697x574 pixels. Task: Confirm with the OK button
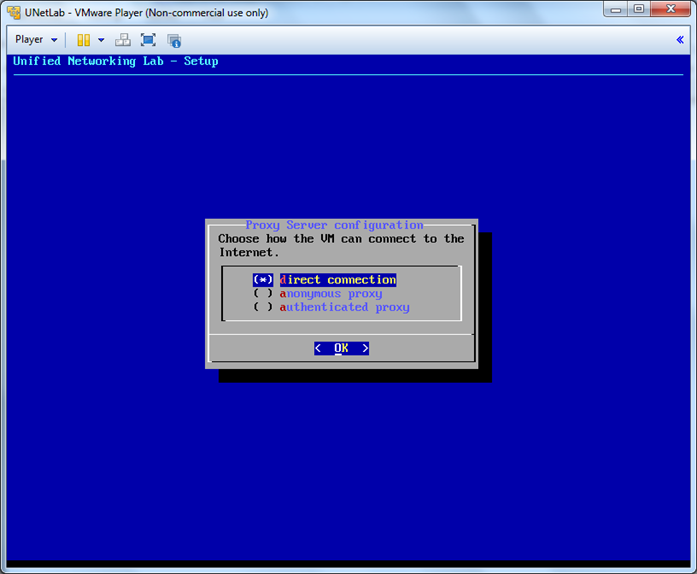click(341, 348)
